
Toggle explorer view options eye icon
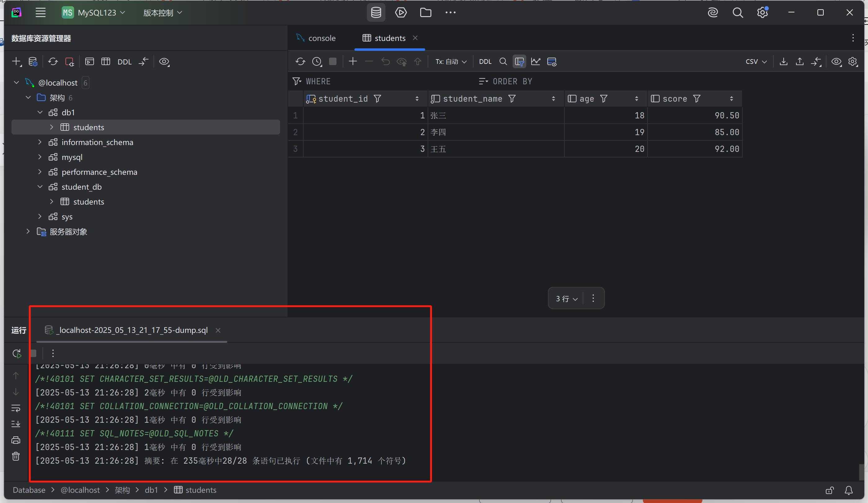(x=164, y=62)
